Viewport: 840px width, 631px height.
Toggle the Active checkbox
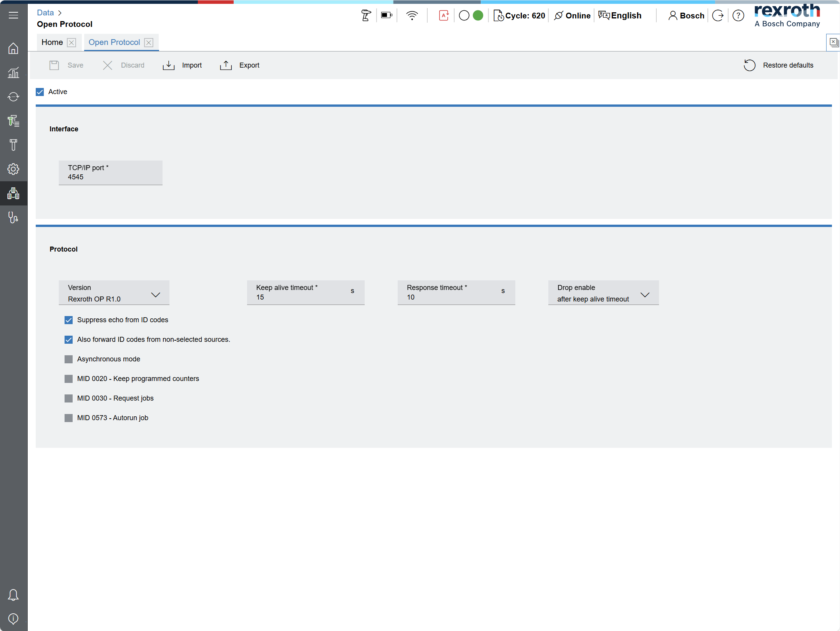click(x=40, y=92)
